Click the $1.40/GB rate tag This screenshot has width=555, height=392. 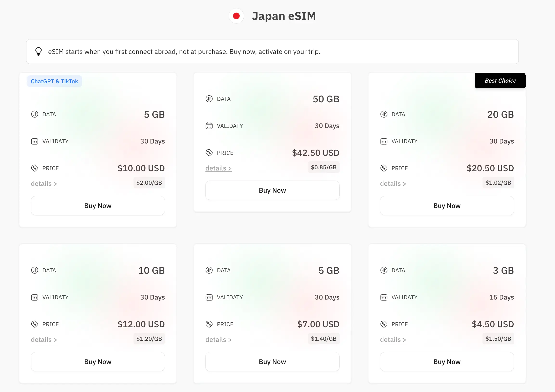pos(324,339)
